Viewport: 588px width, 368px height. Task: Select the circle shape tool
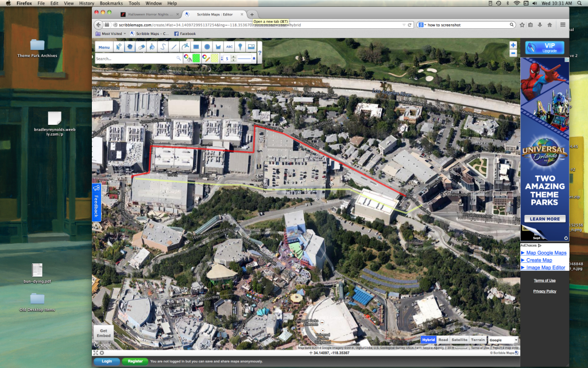[207, 47]
